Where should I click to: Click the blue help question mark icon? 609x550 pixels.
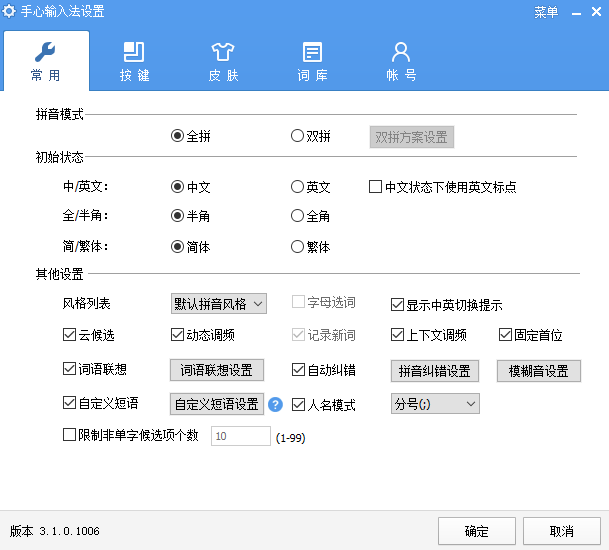pos(276,405)
